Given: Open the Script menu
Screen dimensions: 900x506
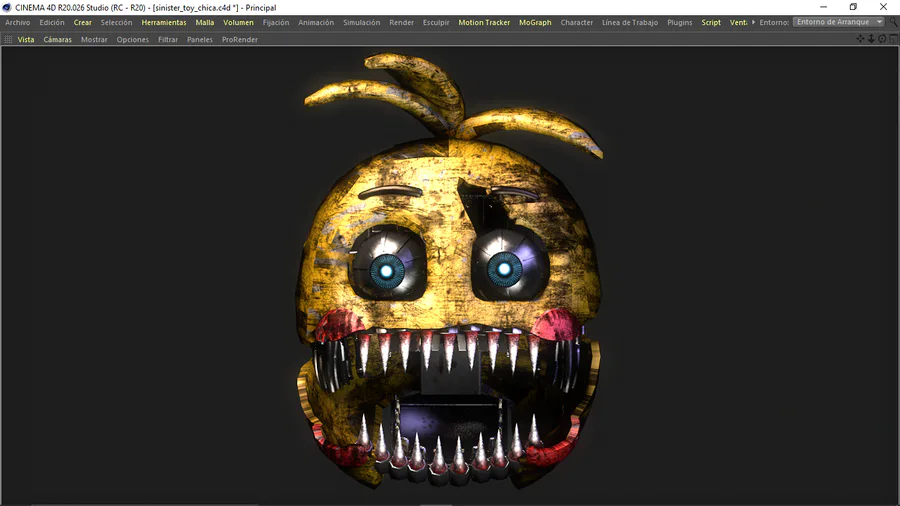Looking at the screenshot, I should tap(711, 22).
